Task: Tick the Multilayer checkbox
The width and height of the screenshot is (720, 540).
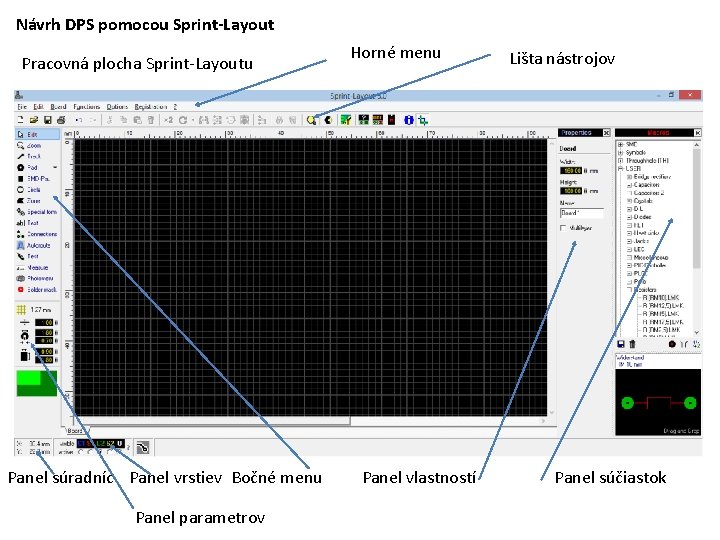Action: click(563, 228)
